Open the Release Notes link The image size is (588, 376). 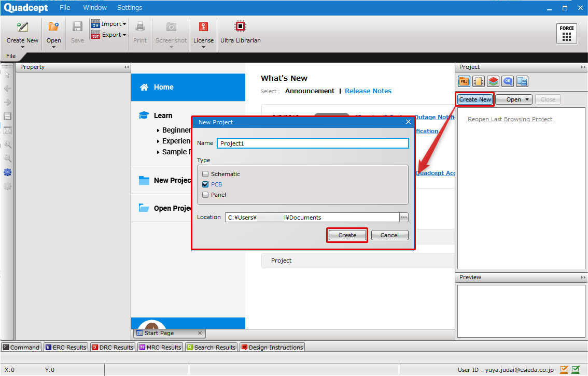(368, 91)
